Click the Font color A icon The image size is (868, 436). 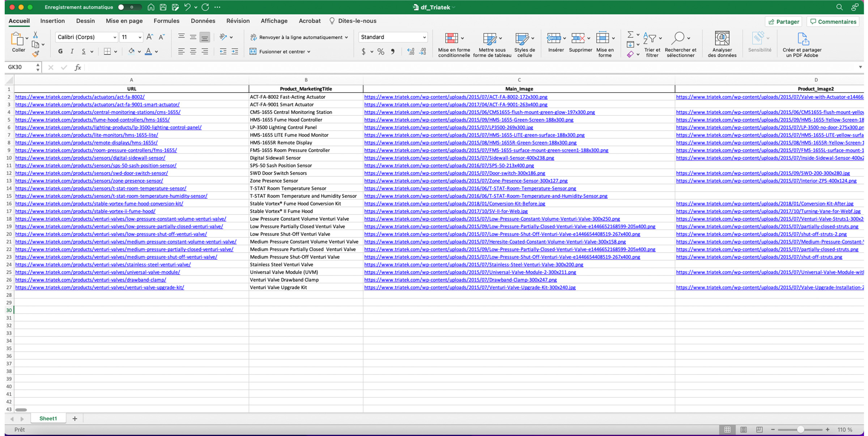point(148,51)
